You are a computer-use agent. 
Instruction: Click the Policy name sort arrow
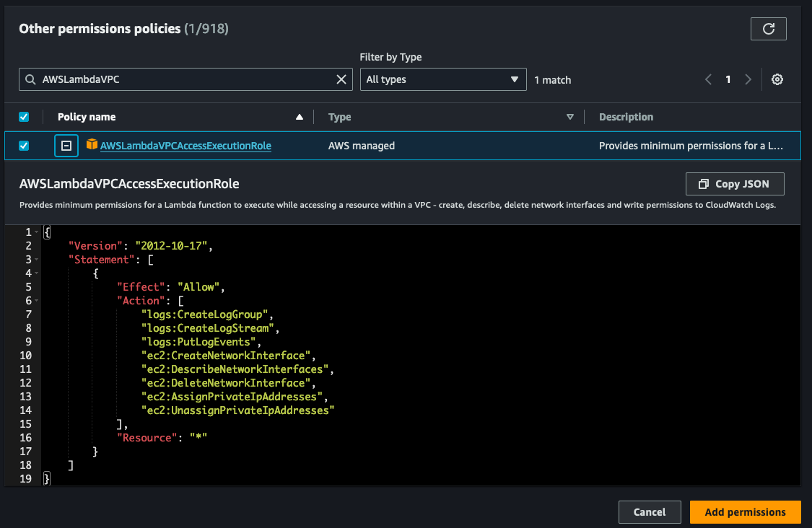click(298, 116)
